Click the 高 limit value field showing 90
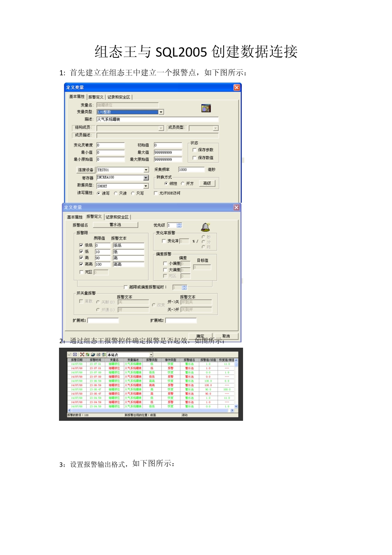The image size is (392, 555). pyautogui.click(x=103, y=258)
